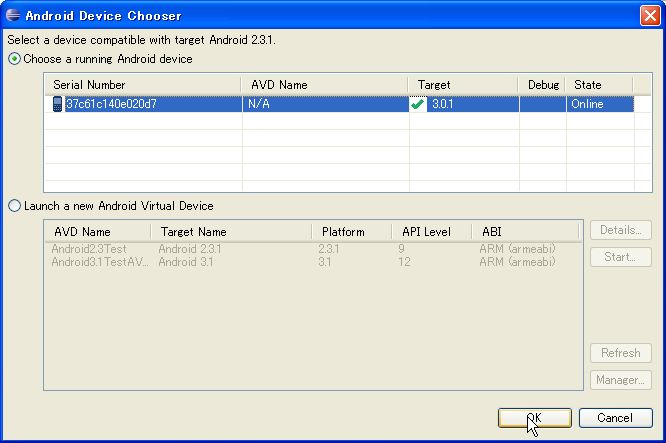
Task: Click the Start... button
Action: pyautogui.click(x=621, y=257)
